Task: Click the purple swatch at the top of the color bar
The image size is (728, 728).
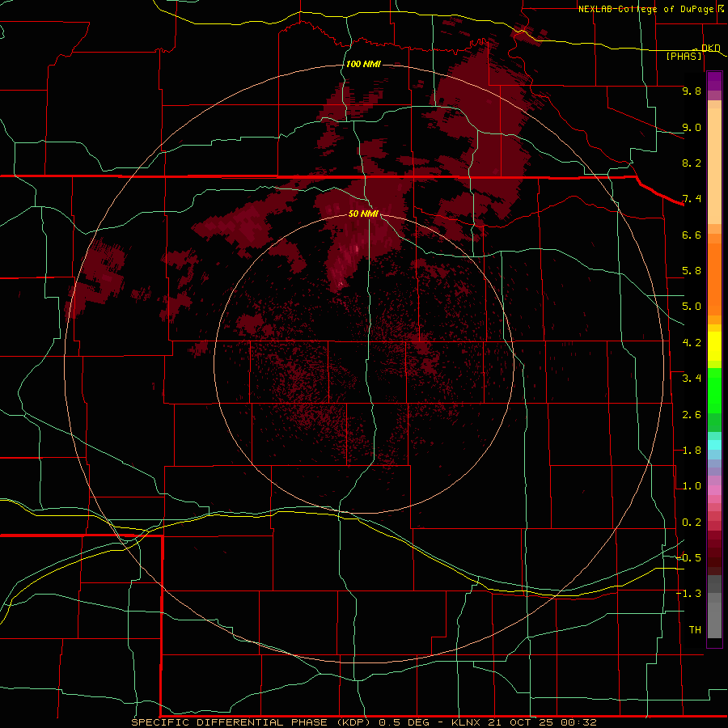Action: (714, 81)
